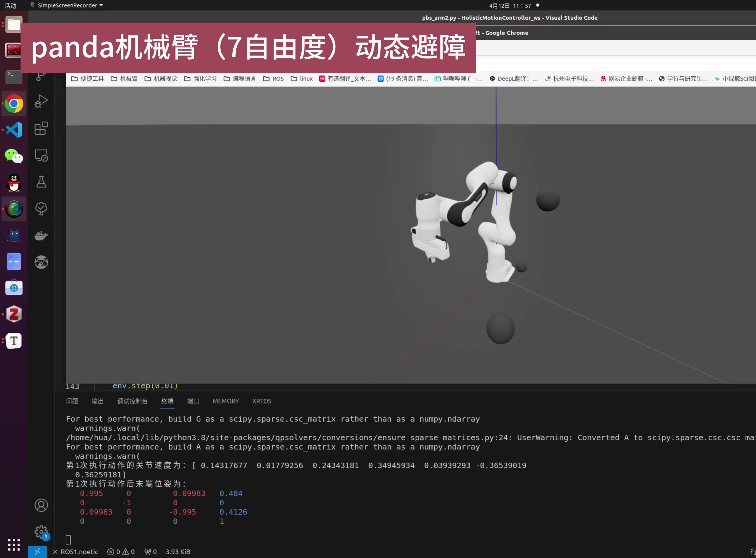Screen dimensions: 756x558
Task: Show applications grid in dock
Action: point(14,545)
